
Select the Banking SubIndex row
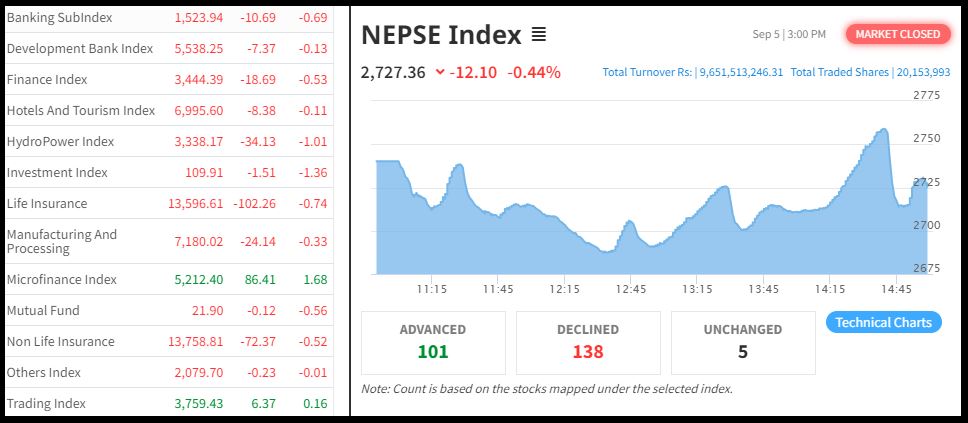[x=60, y=18]
